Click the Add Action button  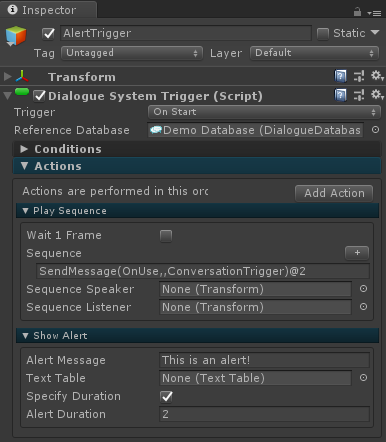pos(334,193)
